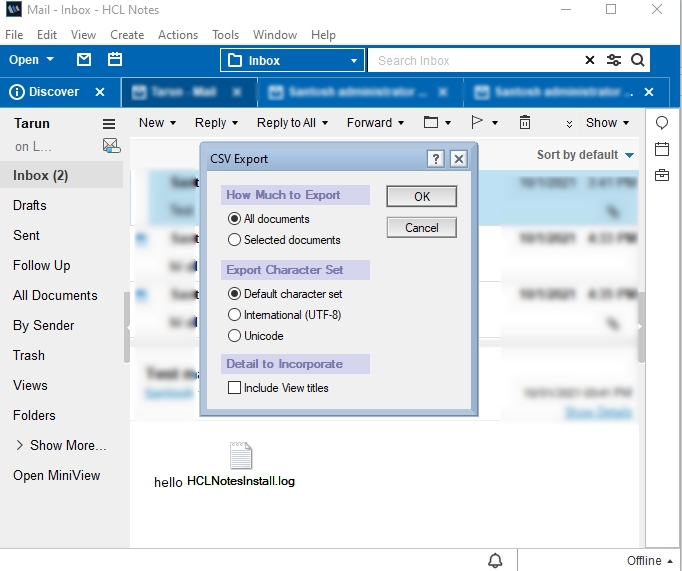Open the Sort by default dropdown
The height and width of the screenshot is (571, 682).
585,155
